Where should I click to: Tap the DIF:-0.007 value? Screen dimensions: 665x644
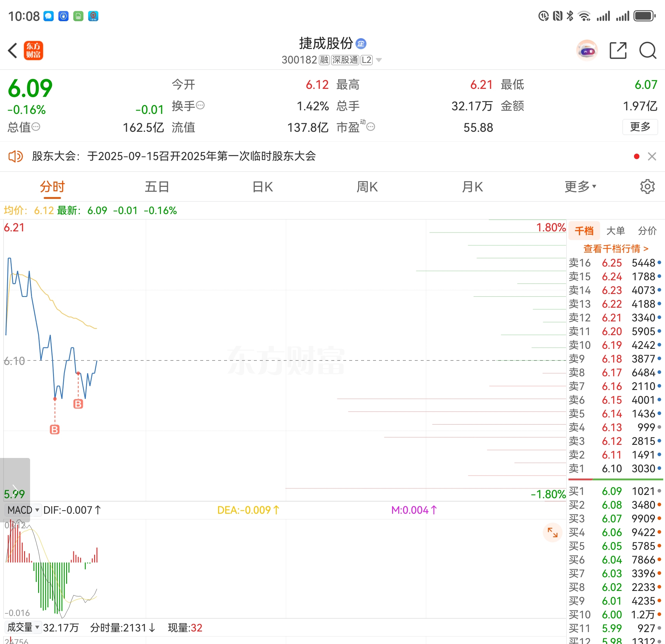[x=72, y=510]
